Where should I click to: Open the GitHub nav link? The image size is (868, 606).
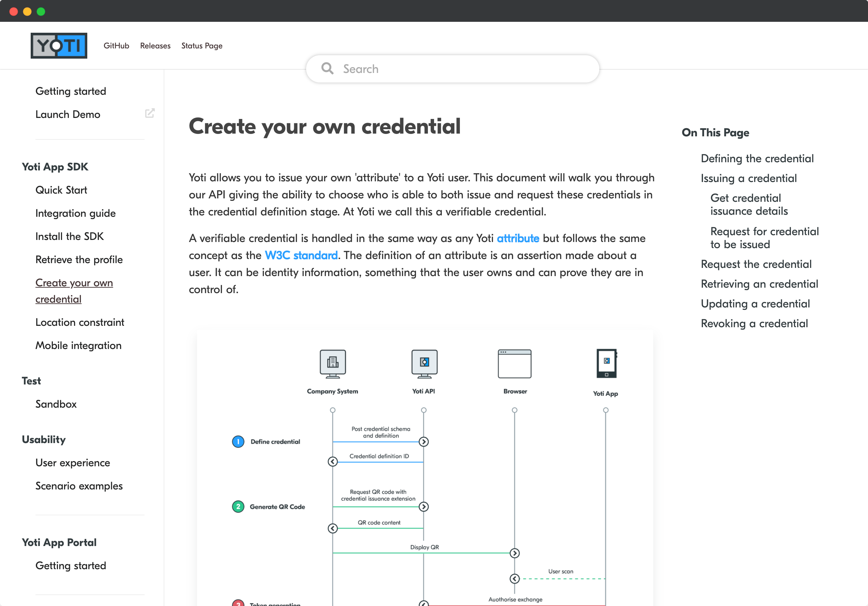(x=117, y=45)
